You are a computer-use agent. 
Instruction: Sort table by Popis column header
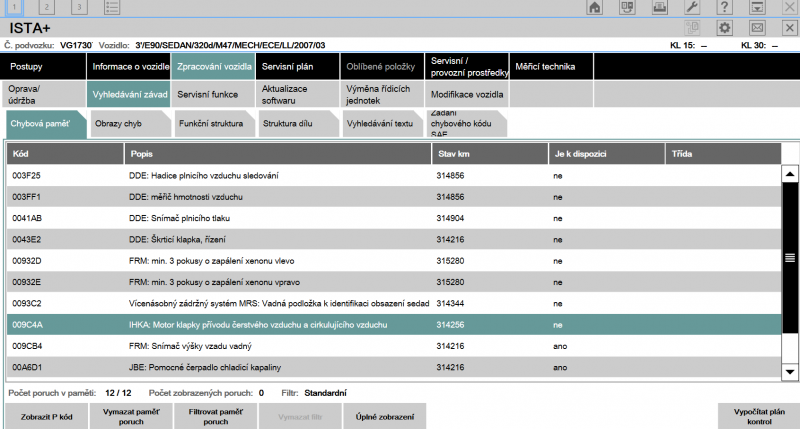click(278, 154)
